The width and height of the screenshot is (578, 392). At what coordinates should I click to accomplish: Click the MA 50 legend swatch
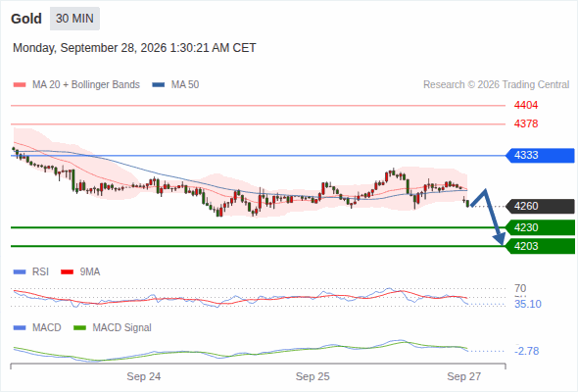point(159,85)
